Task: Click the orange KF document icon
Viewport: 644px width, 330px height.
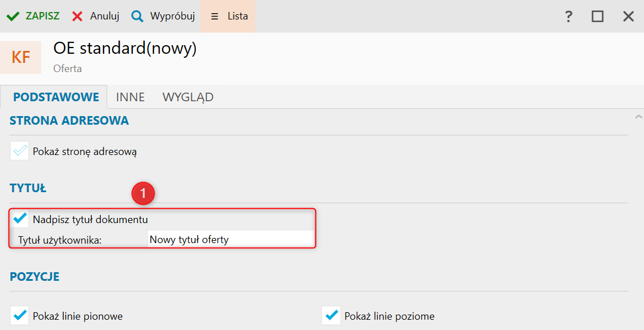Action: click(x=21, y=57)
